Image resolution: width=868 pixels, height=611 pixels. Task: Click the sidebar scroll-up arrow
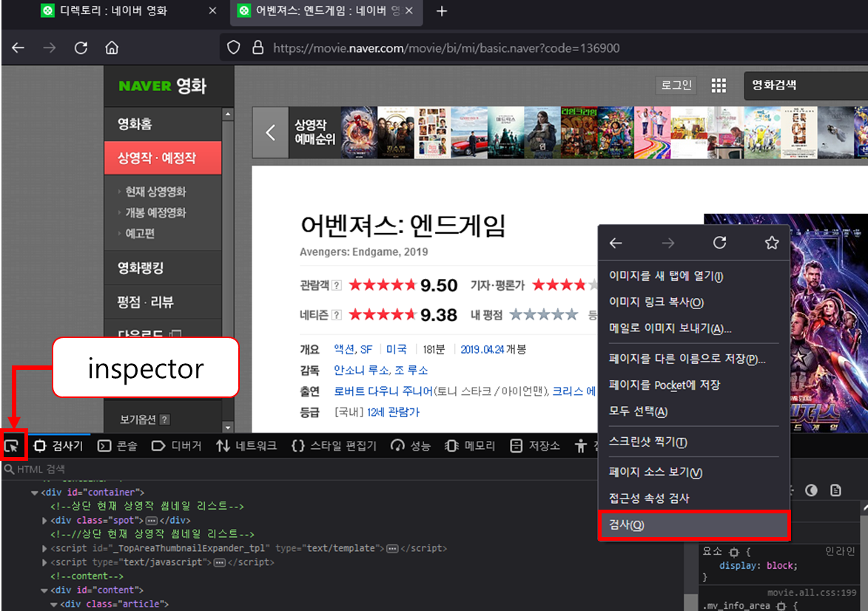coord(227,114)
